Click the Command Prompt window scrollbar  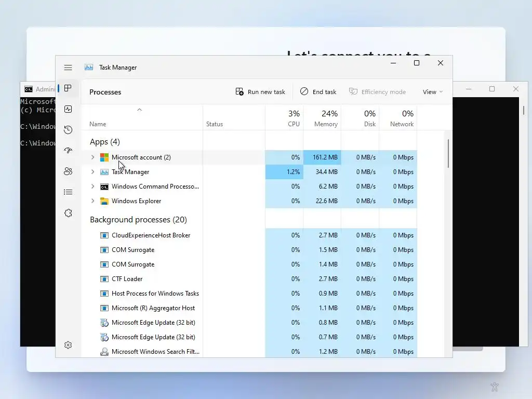tap(524, 110)
